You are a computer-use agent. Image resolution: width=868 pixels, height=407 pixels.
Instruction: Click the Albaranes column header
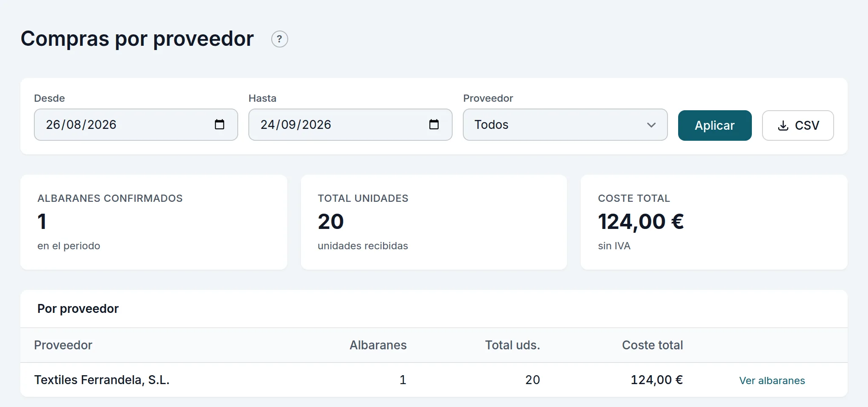tap(378, 345)
